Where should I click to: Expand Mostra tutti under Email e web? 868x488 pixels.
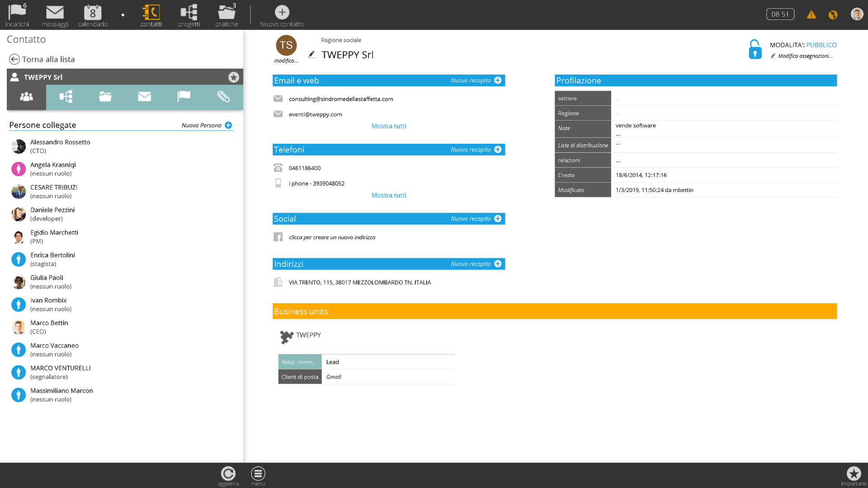click(389, 126)
